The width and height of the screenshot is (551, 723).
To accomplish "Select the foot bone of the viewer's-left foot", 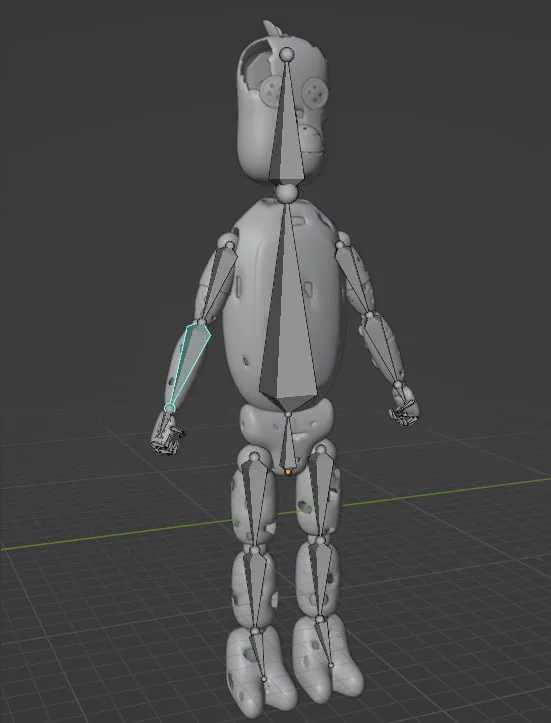I will pyautogui.click(x=258, y=655).
